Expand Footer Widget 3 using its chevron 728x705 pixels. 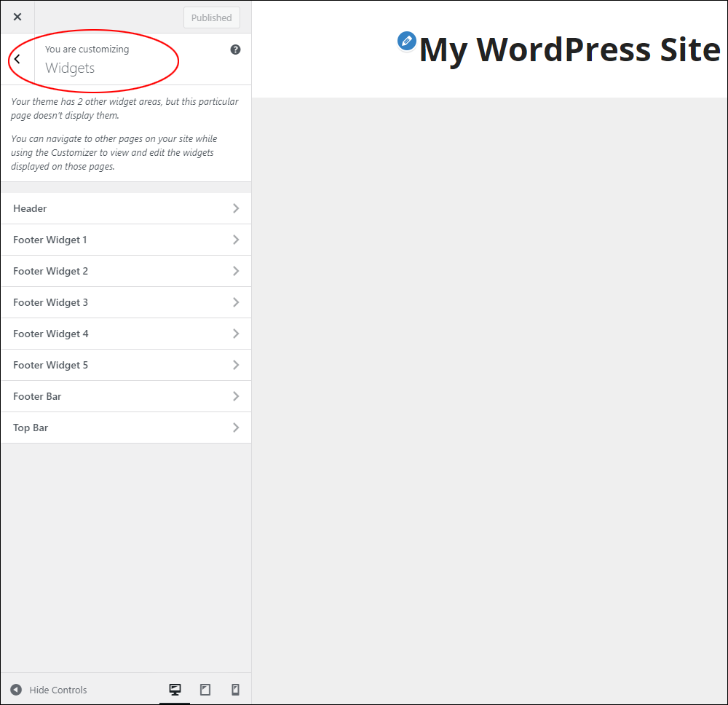236,302
